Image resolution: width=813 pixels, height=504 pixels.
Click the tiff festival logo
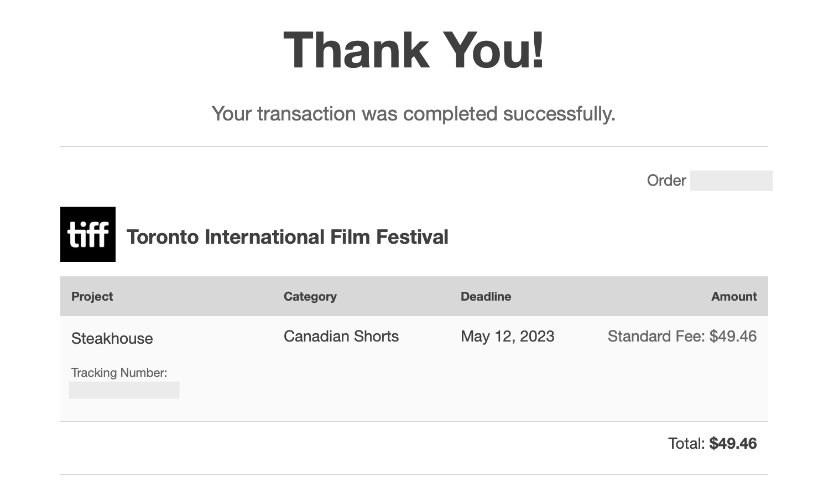[88, 234]
